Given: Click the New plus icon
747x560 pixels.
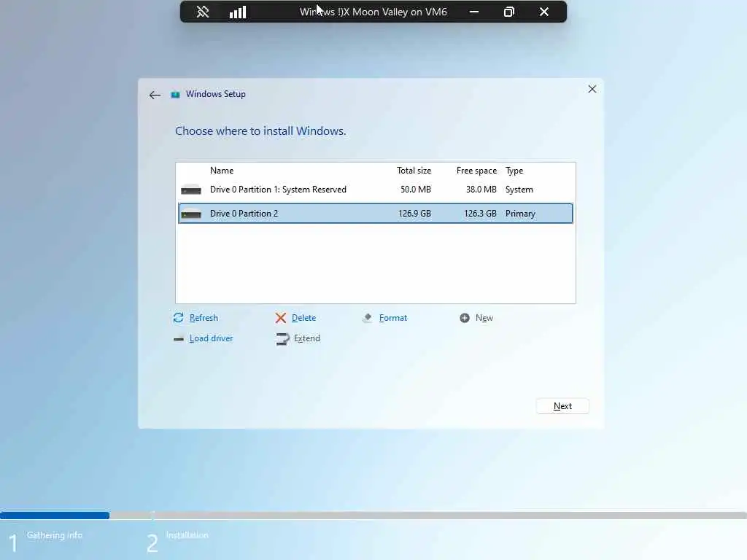Looking at the screenshot, I should click(465, 318).
